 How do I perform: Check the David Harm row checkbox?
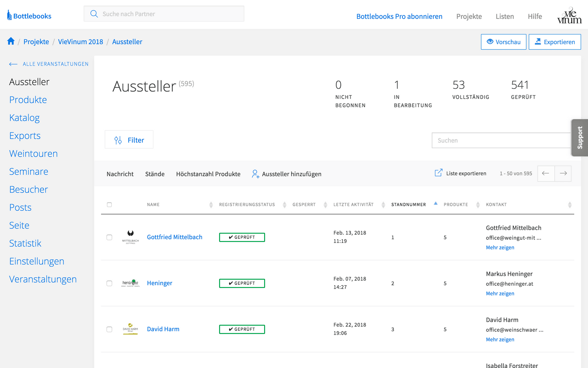(109, 329)
